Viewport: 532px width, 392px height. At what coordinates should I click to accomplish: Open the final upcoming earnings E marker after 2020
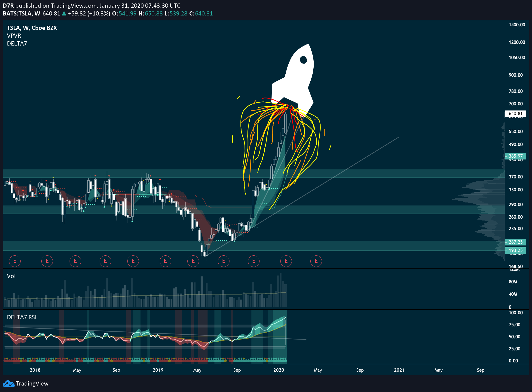point(316,261)
